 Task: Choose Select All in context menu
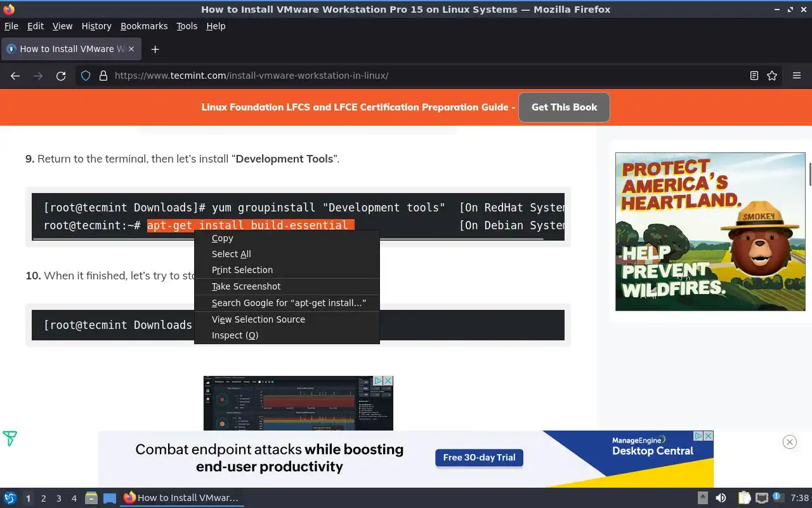[287, 254]
